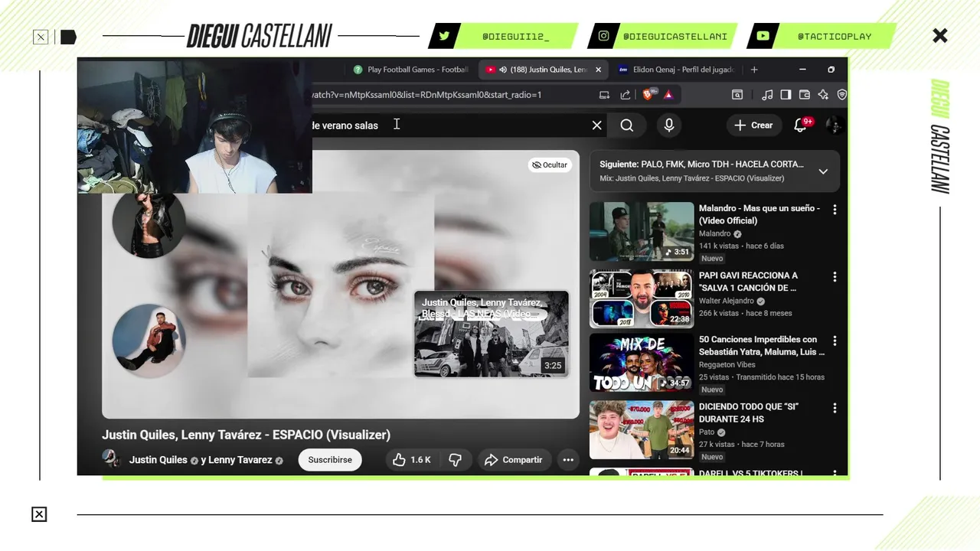Viewport: 980px width, 551px height.
Task: Switch to Elidon Qenaj Perfil del jugador tab
Action: point(677,70)
